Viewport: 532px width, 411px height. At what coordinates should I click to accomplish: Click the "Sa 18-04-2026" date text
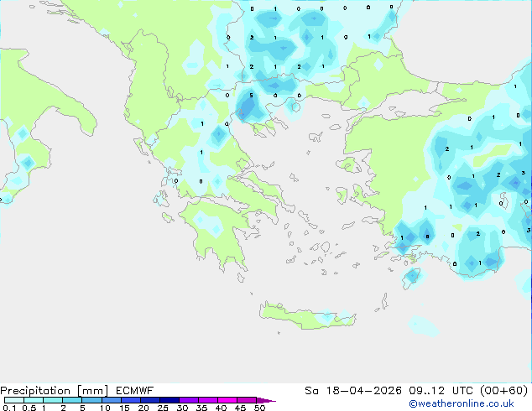(353, 391)
